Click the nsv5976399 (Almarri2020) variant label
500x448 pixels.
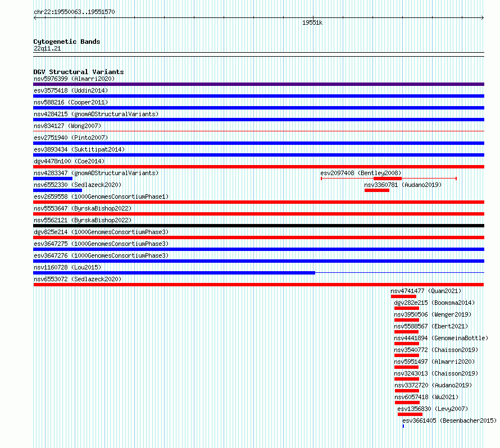74,79
